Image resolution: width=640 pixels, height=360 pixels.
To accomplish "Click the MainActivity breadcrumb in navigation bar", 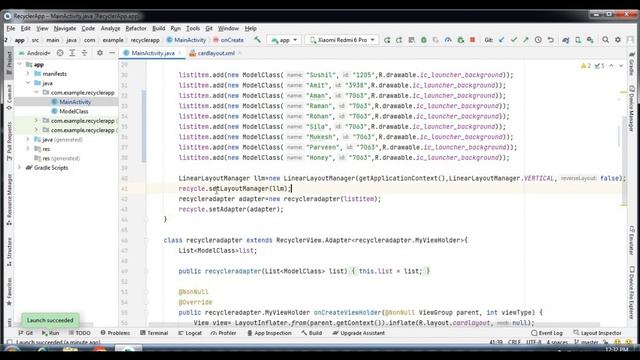I will point(186,40).
